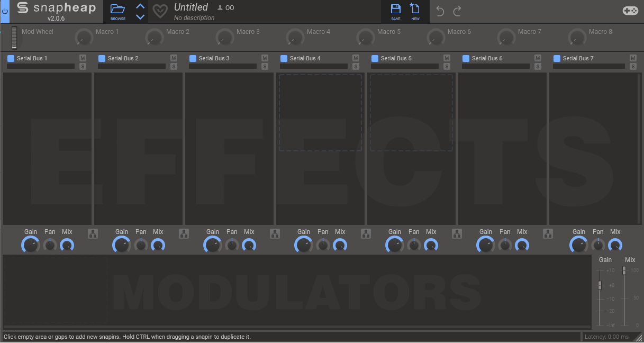Load the previous preset with the up chevron
644x343 pixels.
[x=140, y=6]
